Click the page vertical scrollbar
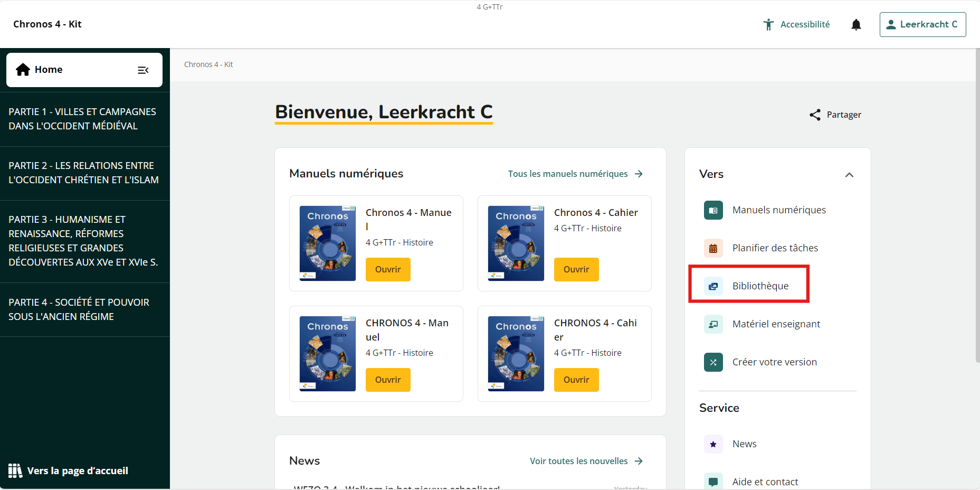 pyautogui.click(x=977, y=206)
